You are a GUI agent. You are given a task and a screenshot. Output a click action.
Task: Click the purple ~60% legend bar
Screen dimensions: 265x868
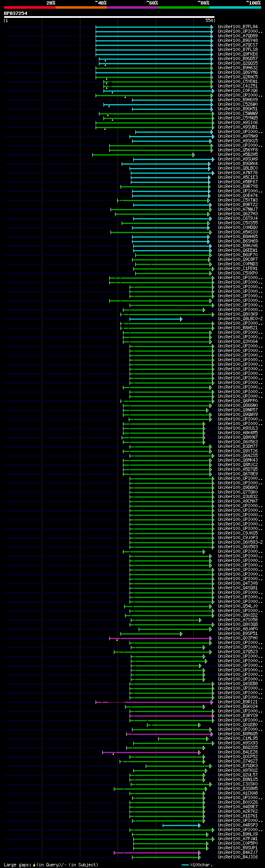pos(132,7)
